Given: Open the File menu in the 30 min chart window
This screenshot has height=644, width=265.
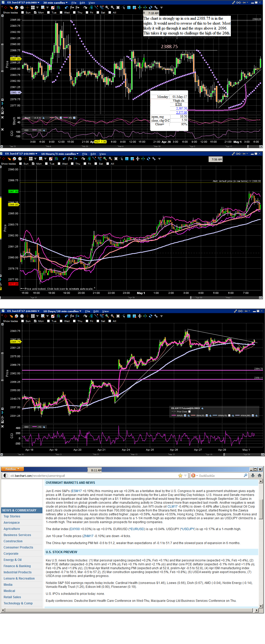Looking at the screenshot, I should (x=74, y=3).
